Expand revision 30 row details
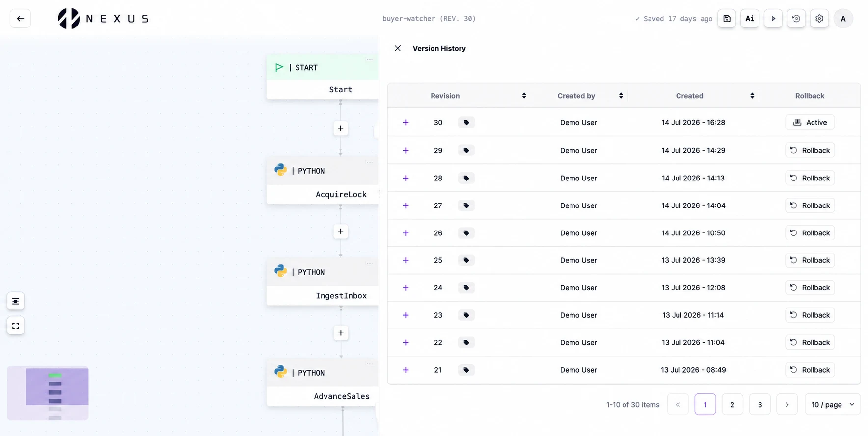Viewport: 868px width, 436px height. click(x=406, y=122)
